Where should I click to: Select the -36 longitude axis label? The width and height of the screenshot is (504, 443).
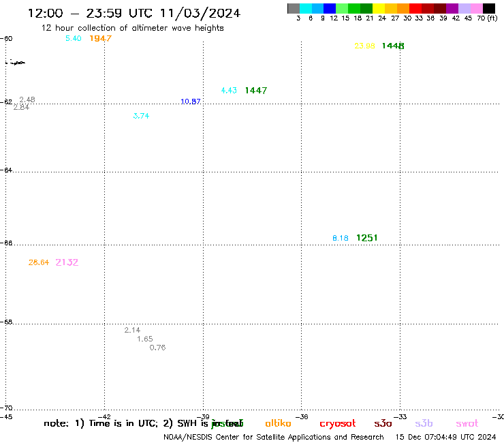click(302, 417)
